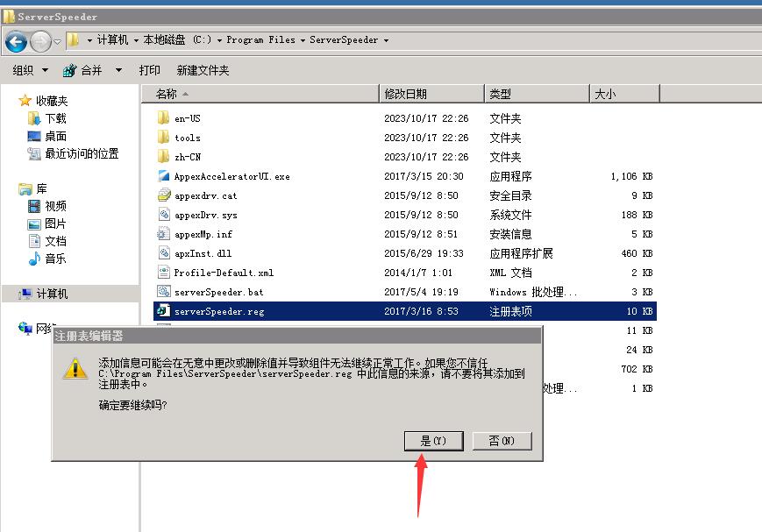
Task: Click the tools folder name
Action: [x=188, y=138]
